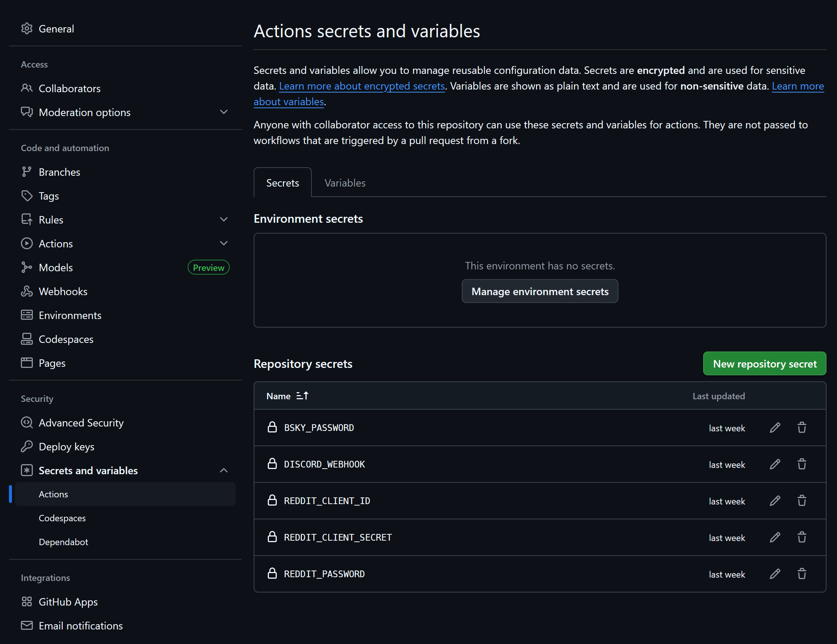Delete the REDDIT_CLIENT_ID secret with trash icon

coord(802,501)
